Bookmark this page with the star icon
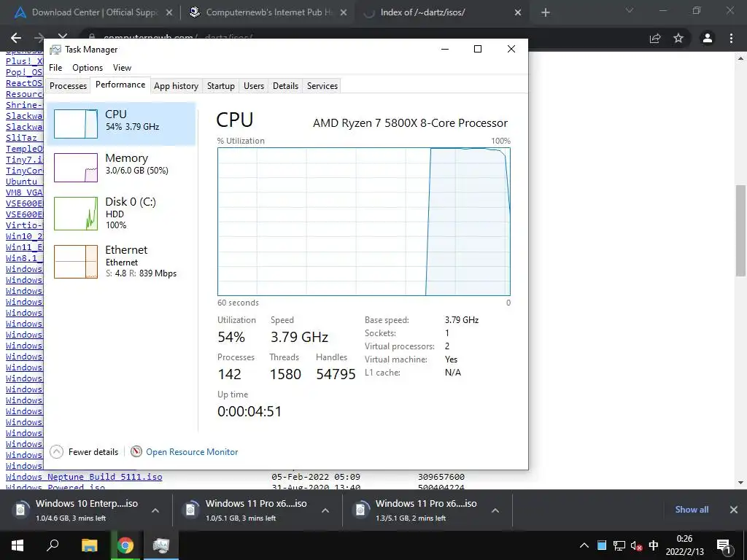The width and height of the screenshot is (747, 560). (x=678, y=38)
